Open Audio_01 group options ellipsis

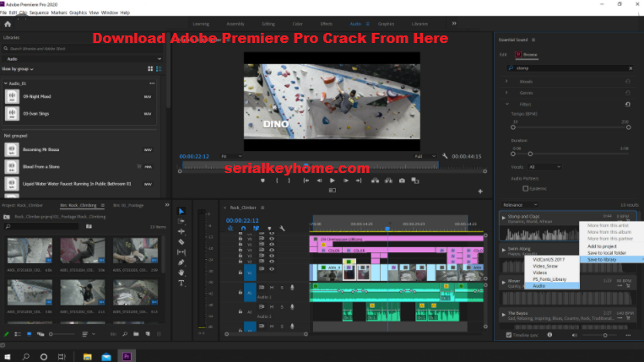(152, 84)
